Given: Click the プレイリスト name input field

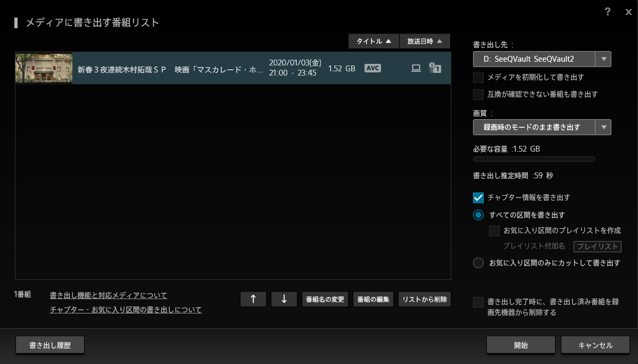Looking at the screenshot, I should (598, 246).
